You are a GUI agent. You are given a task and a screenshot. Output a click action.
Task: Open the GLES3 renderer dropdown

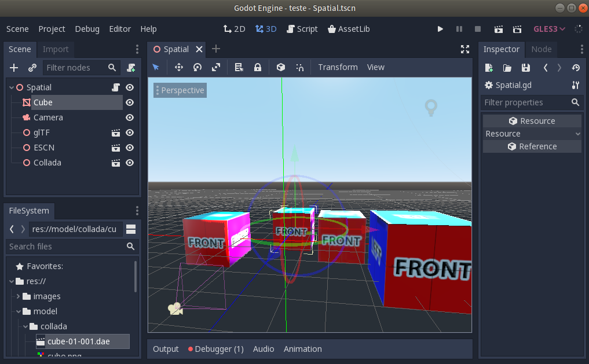point(549,29)
